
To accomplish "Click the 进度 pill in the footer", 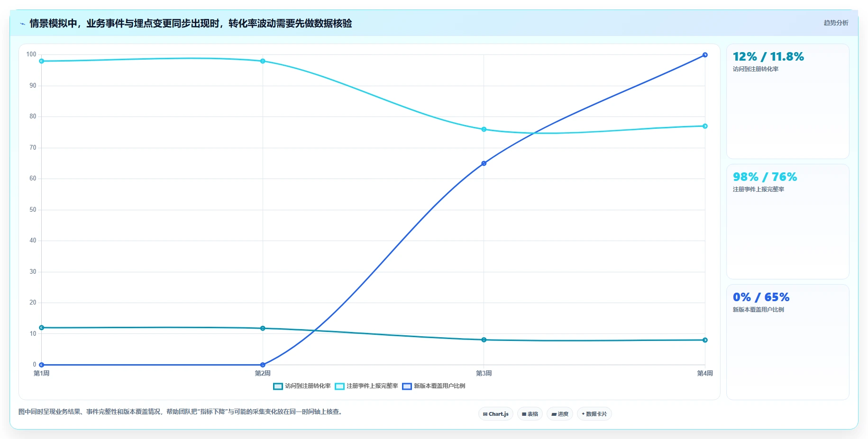I will (560, 414).
